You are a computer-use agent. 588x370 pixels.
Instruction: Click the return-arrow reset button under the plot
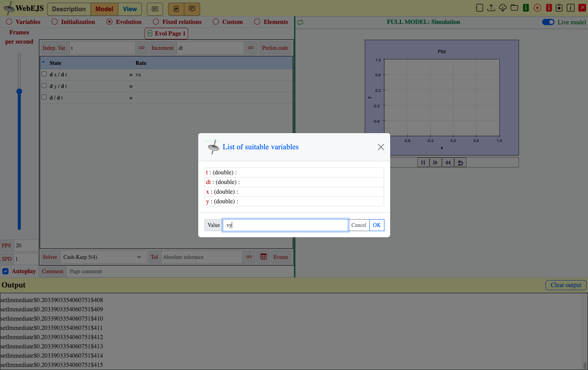coord(460,163)
